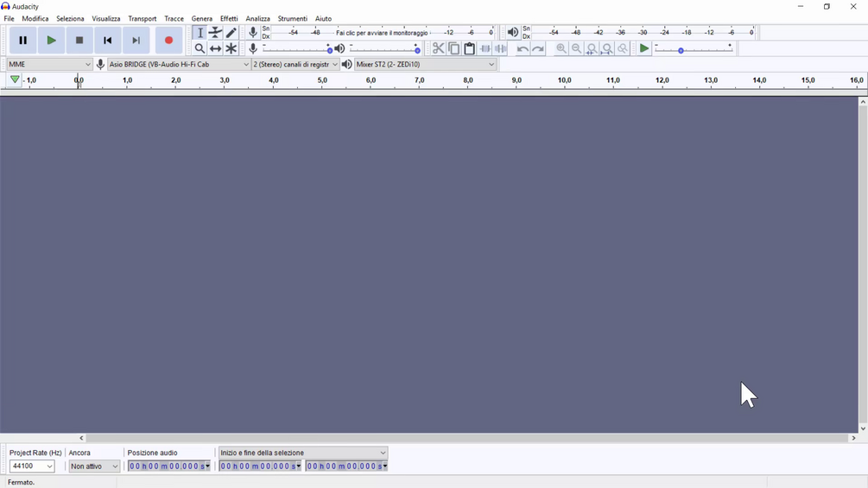Open the Seleziona menu
The width and height of the screenshot is (868, 488).
pyautogui.click(x=70, y=18)
